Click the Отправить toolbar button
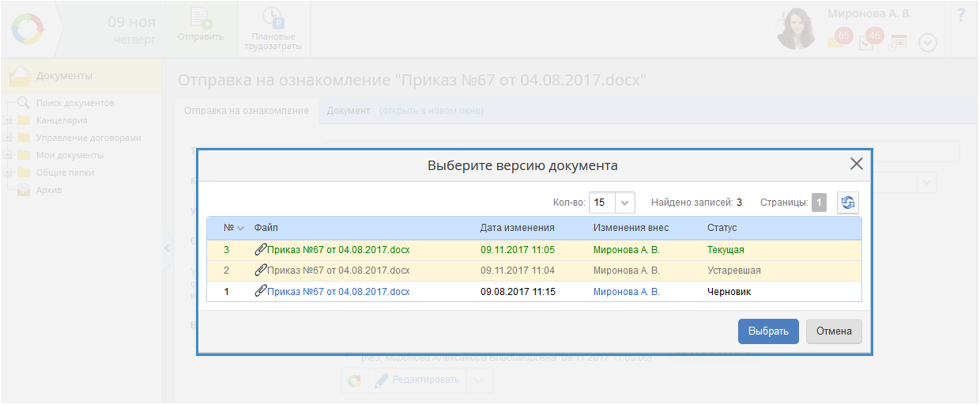This screenshot has height=405, width=980. [x=201, y=28]
